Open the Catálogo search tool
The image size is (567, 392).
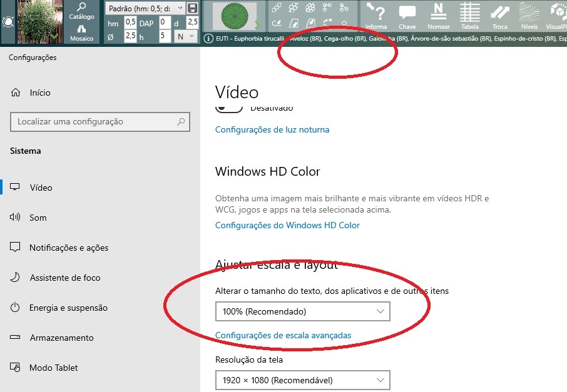click(x=81, y=11)
